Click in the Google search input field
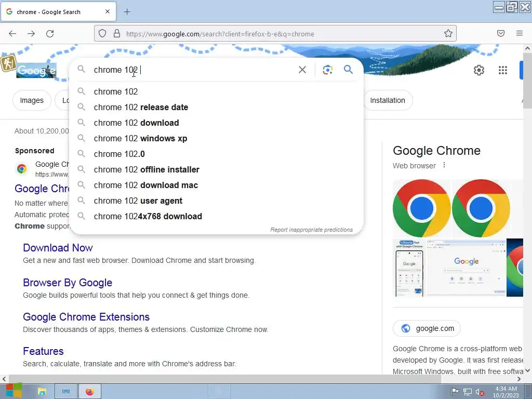This screenshot has height=399, width=532. pos(193,70)
